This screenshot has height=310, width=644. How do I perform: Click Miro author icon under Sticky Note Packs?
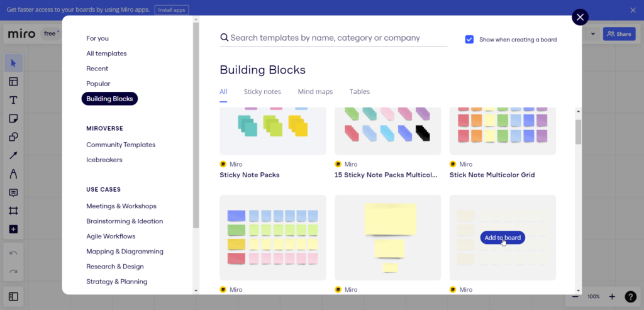pos(223,164)
